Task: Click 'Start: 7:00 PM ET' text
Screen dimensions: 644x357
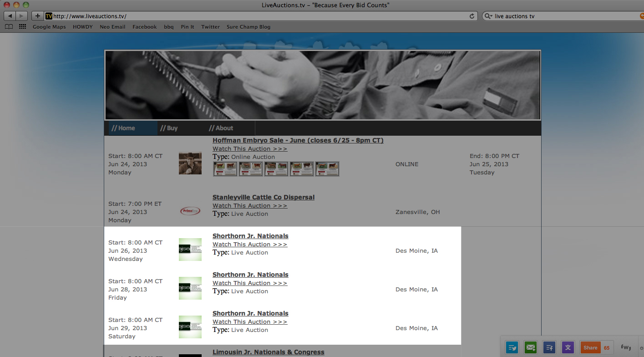Action: (135, 204)
